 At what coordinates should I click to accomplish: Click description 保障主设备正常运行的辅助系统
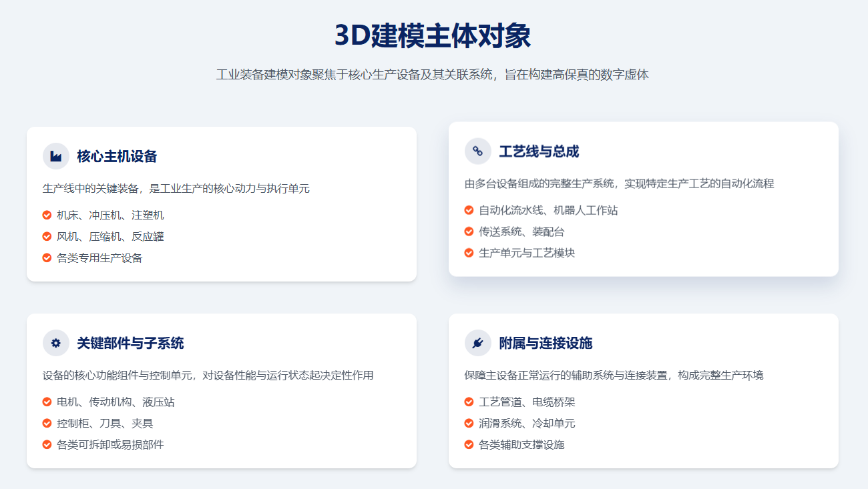pyautogui.click(x=614, y=376)
